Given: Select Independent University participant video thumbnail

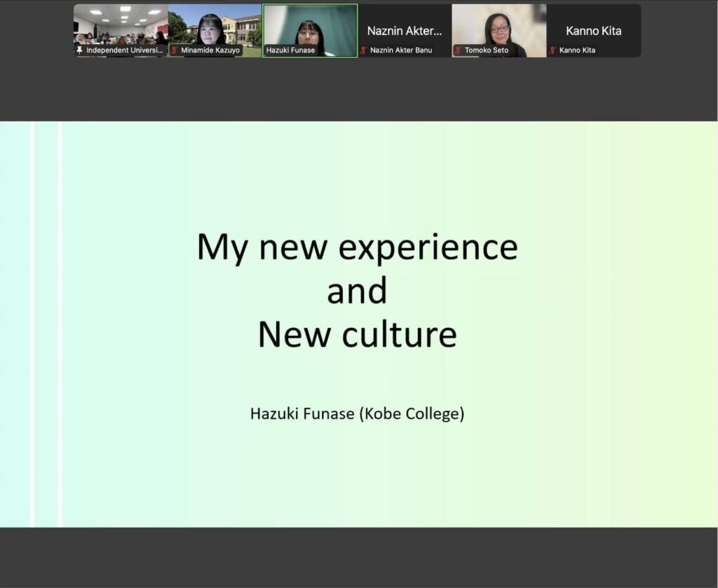Looking at the screenshot, I should [x=121, y=31].
